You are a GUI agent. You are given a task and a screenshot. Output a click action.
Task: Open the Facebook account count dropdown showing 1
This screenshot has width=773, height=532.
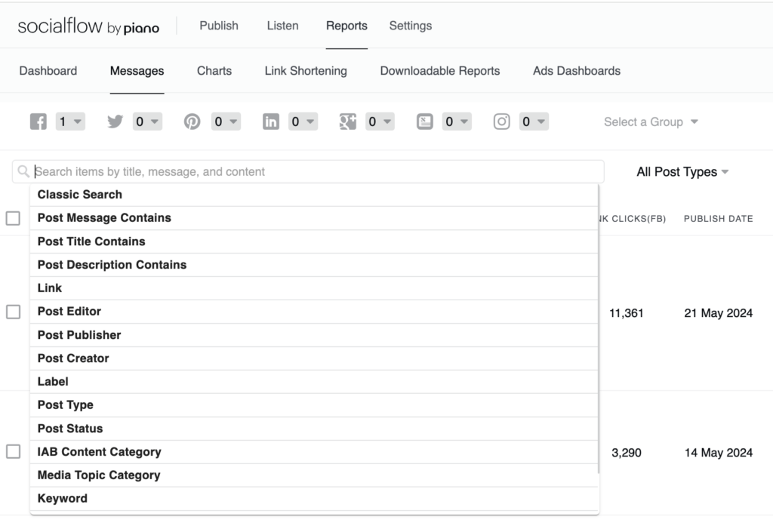(x=70, y=121)
